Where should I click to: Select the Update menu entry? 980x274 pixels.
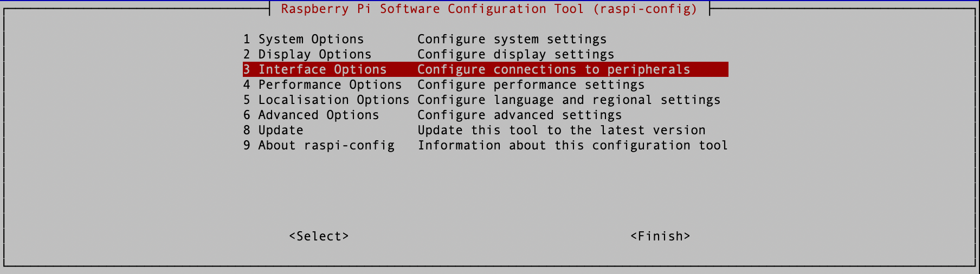tap(485, 131)
